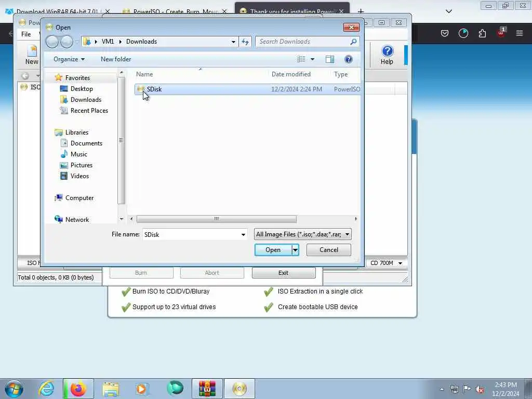Image resolution: width=532 pixels, height=399 pixels.
Task: Click the horizontal scrollbar in file list
Action: coord(217,219)
